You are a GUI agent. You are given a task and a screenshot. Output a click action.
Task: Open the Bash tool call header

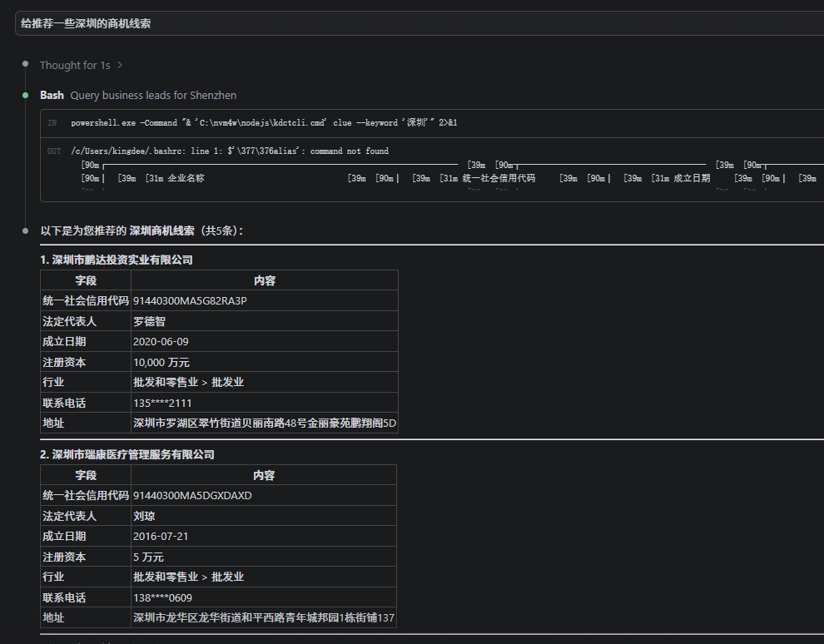pyautogui.click(x=52, y=95)
